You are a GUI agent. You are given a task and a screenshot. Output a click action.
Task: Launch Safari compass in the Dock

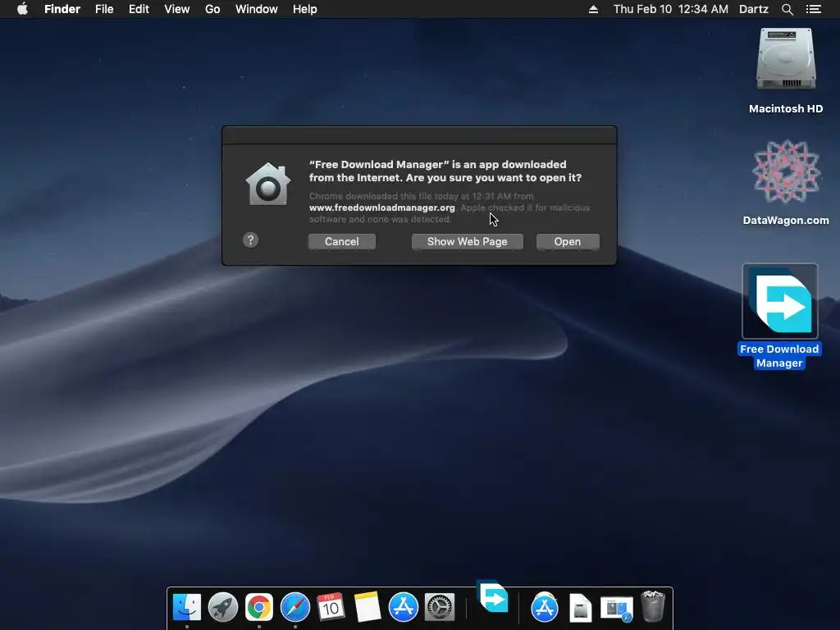(x=295, y=607)
